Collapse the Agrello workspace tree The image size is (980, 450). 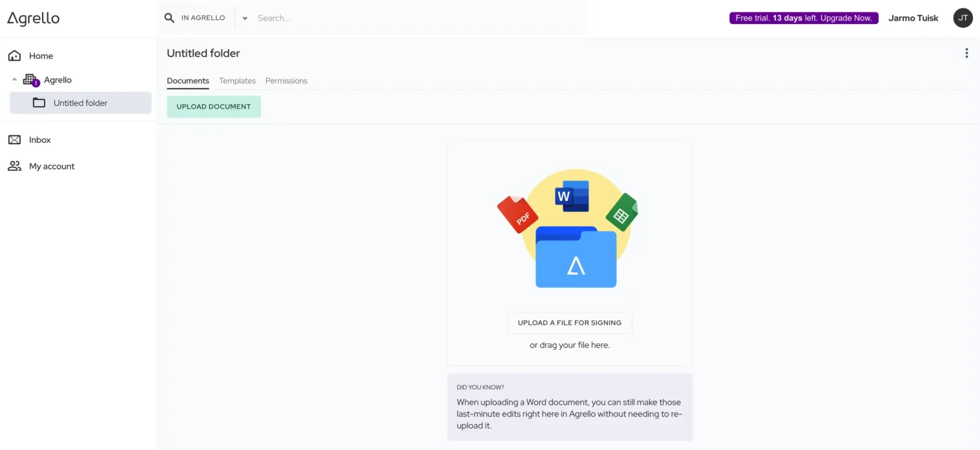click(x=14, y=80)
